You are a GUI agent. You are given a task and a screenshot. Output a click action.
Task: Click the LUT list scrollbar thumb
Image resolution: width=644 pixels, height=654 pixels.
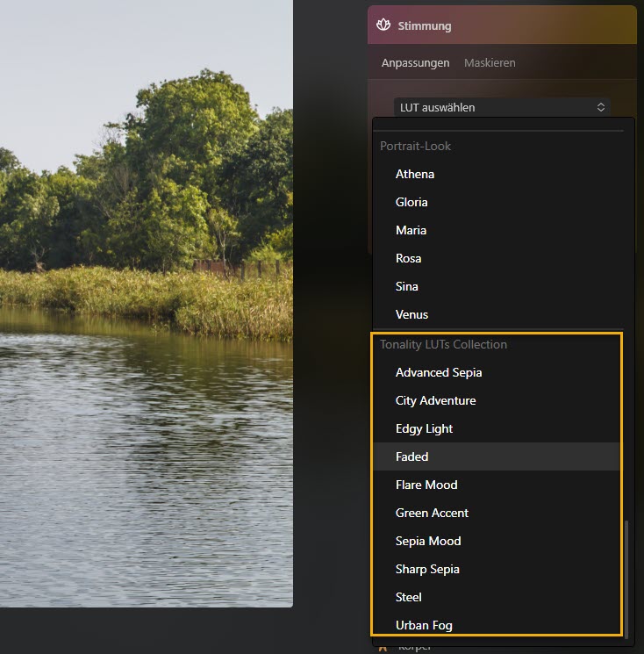(626, 579)
